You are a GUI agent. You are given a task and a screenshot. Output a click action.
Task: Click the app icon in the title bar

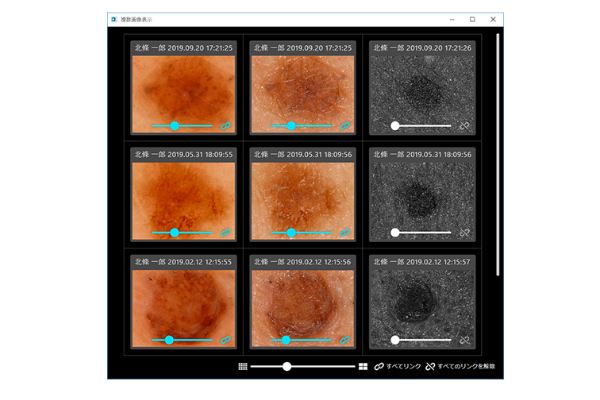coord(114,19)
